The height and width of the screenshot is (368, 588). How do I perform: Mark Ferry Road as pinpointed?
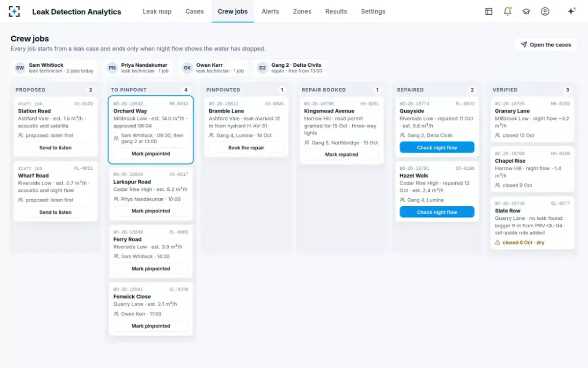click(151, 269)
